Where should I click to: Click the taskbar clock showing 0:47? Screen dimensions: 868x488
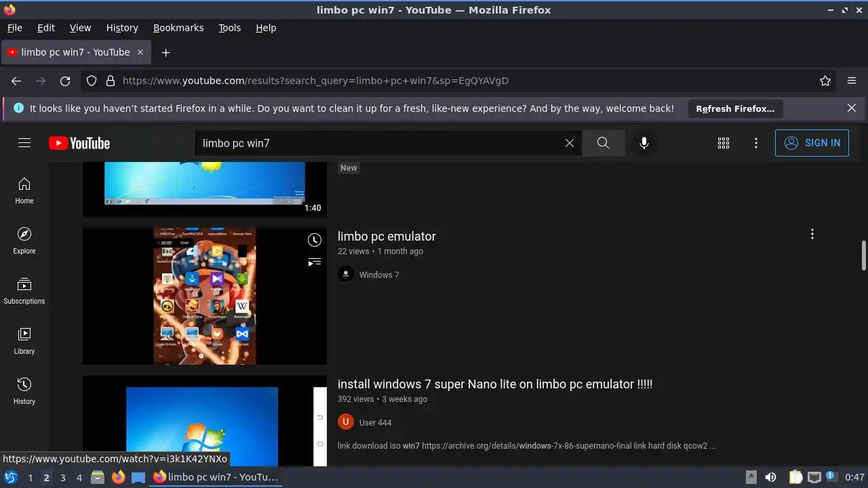tap(854, 477)
